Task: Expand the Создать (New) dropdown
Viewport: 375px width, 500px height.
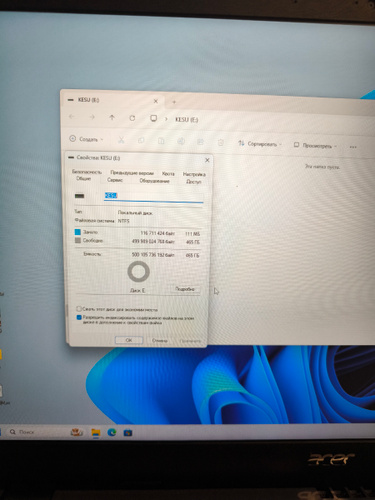Action: point(87,139)
